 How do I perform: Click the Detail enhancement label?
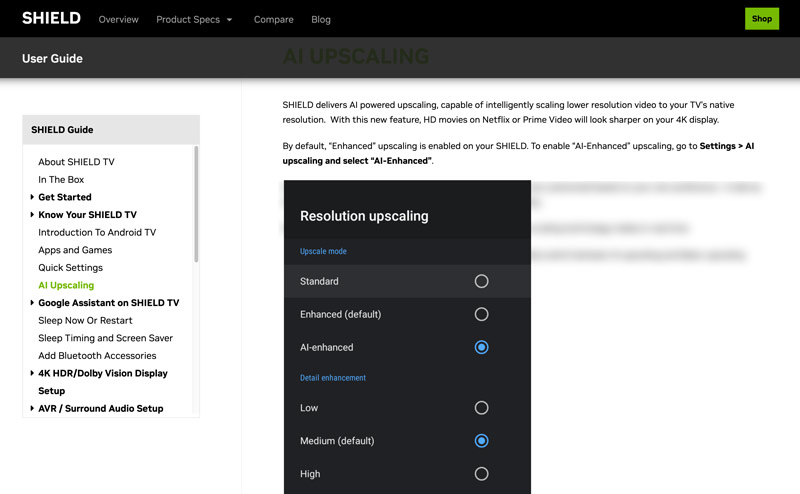pos(333,378)
